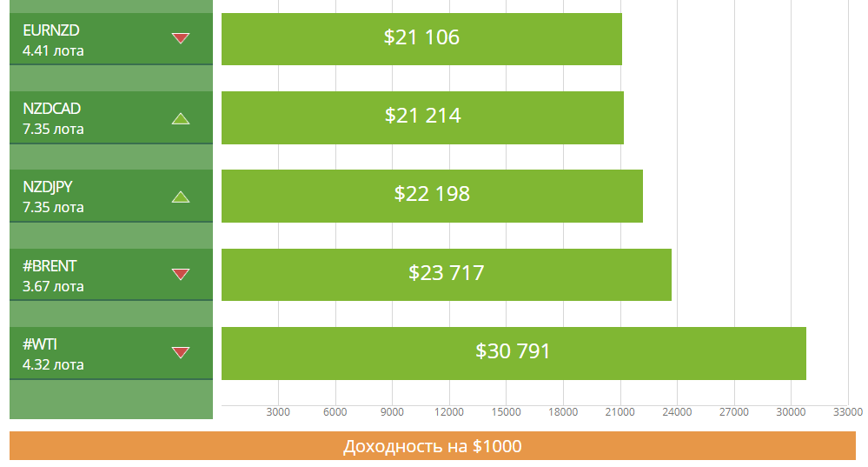Select the #WTI 4.32 лота row

(x=111, y=353)
